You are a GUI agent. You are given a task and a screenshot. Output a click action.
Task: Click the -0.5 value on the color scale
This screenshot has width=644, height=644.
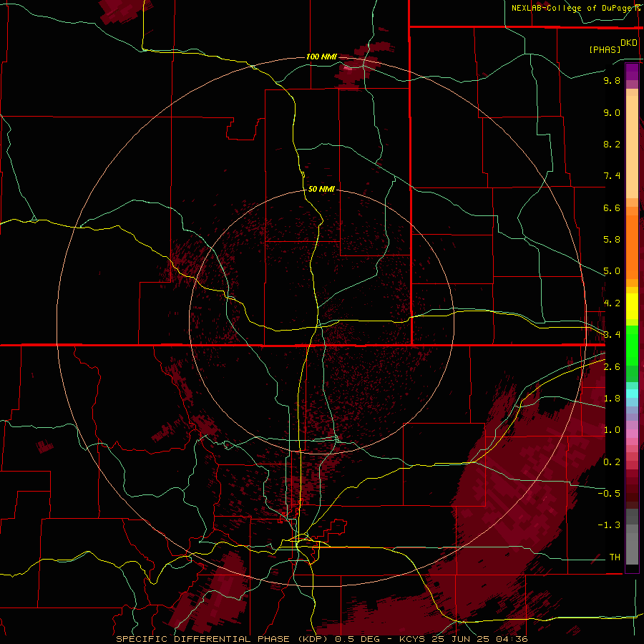pyautogui.click(x=609, y=494)
